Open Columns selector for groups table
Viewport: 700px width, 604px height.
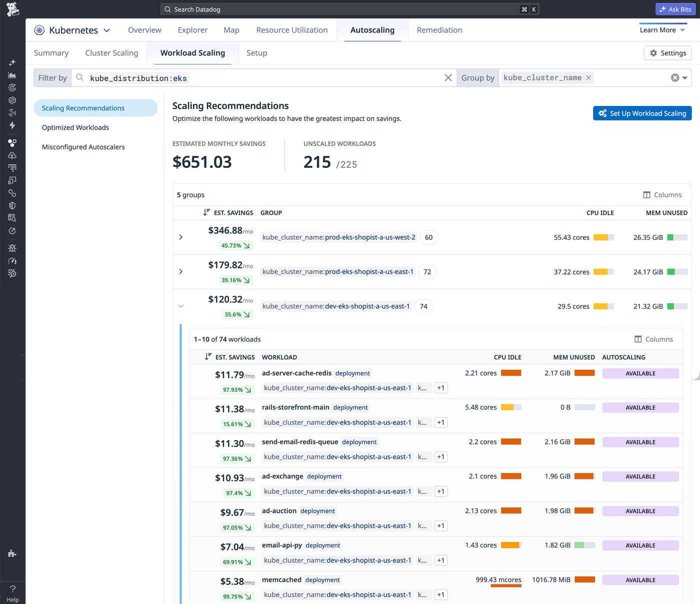[x=662, y=195]
